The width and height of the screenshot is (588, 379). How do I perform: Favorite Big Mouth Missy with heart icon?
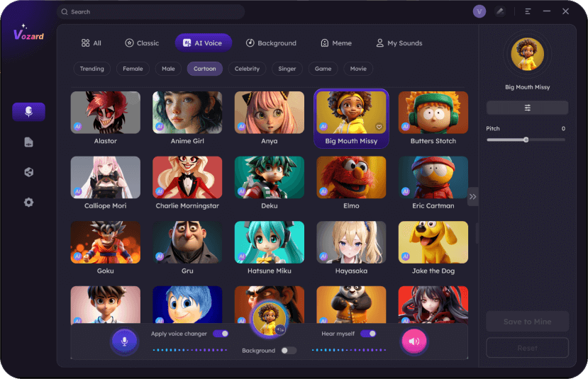point(379,127)
